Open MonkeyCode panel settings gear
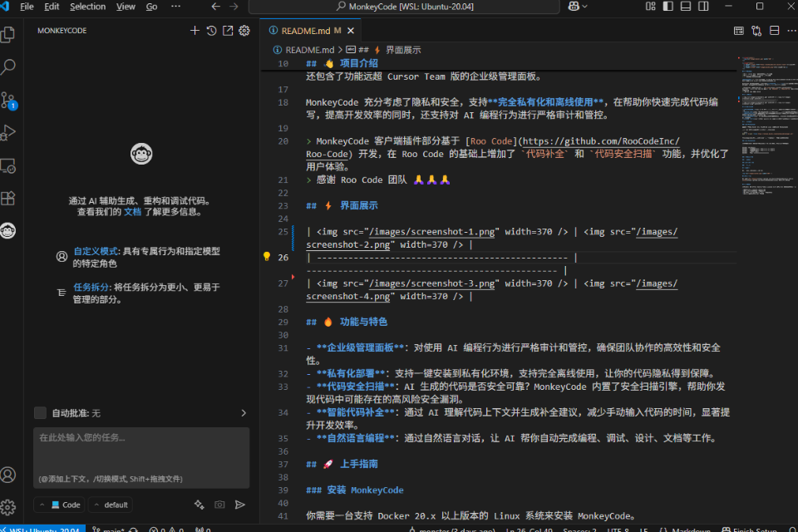This screenshot has width=798, height=532. point(244,31)
